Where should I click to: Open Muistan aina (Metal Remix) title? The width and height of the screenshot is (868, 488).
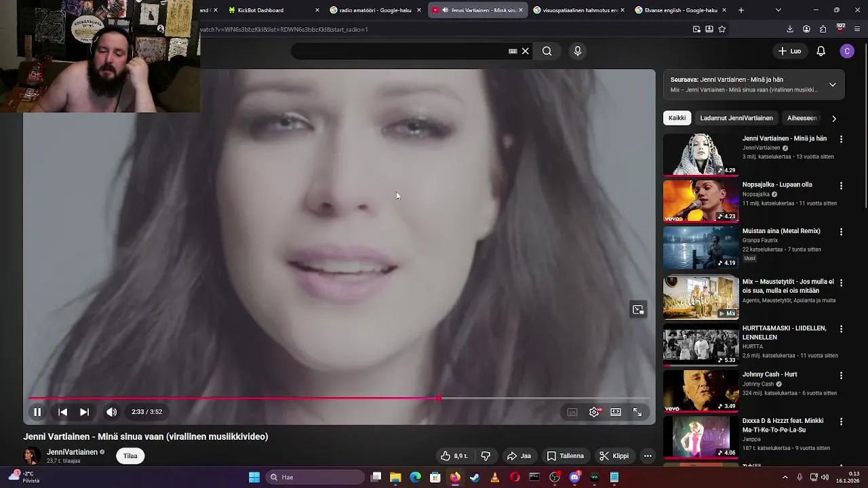[x=781, y=231]
